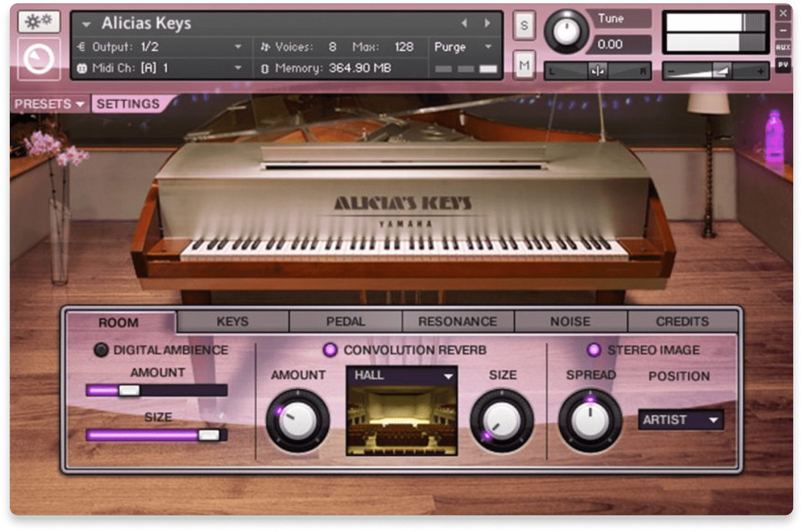The image size is (803, 532).
Task: Toggle the Convolution Reverb on
Action: [330, 350]
